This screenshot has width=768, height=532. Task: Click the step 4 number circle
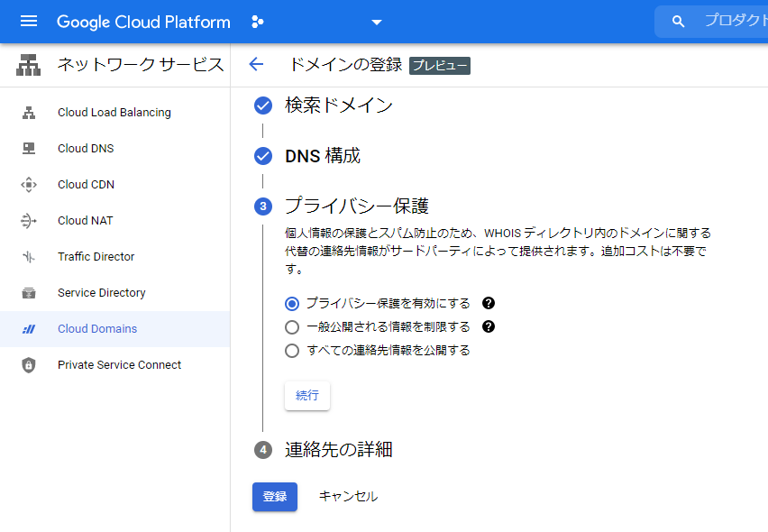point(263,450)
